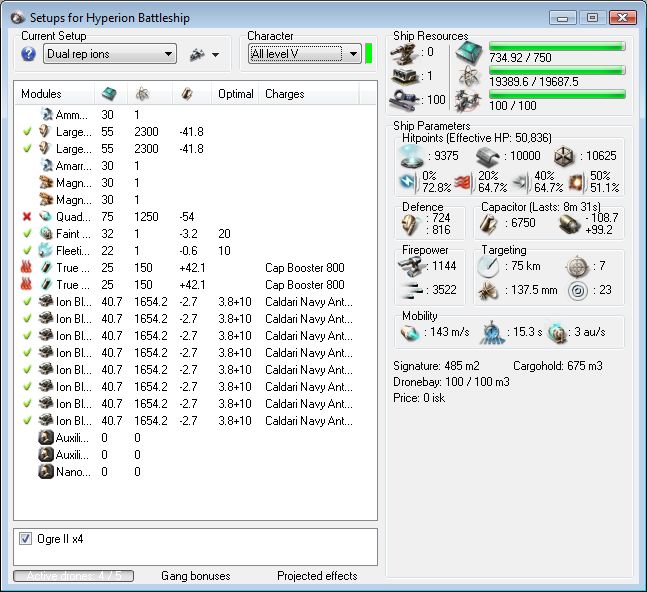The width and height of the screenshot is (647, 592).
Task: Click the warp speed icon
Action: (557, 333)
